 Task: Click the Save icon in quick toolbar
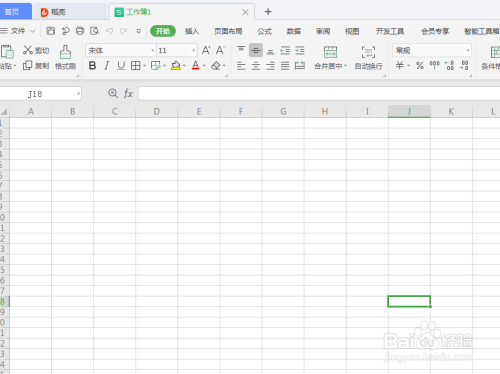click(50, 31)
